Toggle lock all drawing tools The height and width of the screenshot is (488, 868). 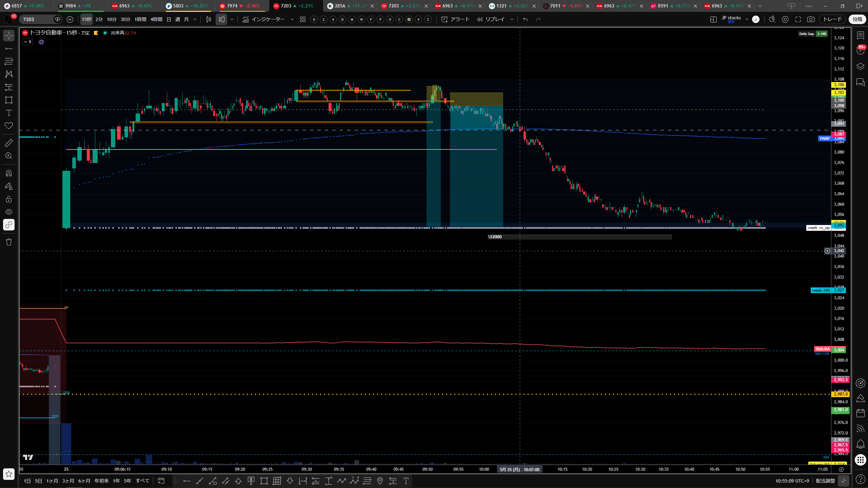click(9, 199)
